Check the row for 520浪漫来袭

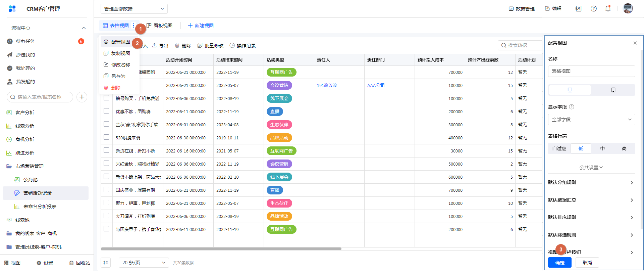[106, 137]
